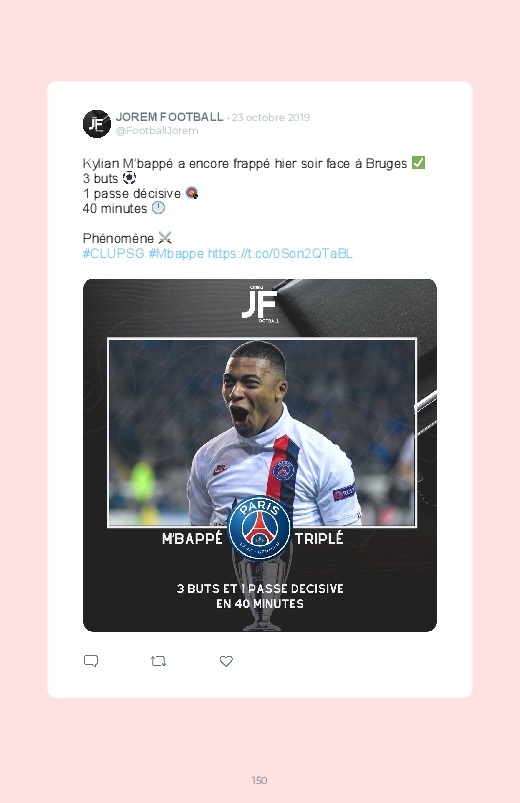Image resolution: width=520 pixels, height=803 pixels.
Task: Open the #Mbappe hashtag
Action: point(176,253)
